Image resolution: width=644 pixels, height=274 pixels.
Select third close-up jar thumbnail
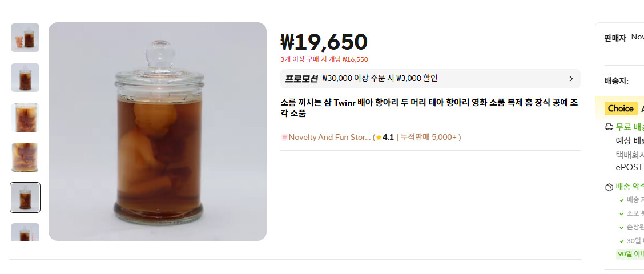(25, 118)
